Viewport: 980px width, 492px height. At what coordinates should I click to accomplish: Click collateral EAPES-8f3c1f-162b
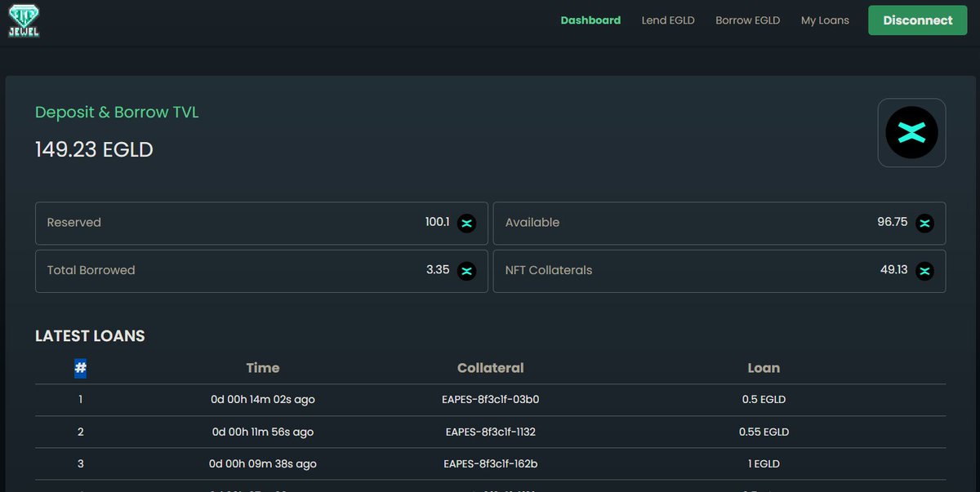coord(491,463)
